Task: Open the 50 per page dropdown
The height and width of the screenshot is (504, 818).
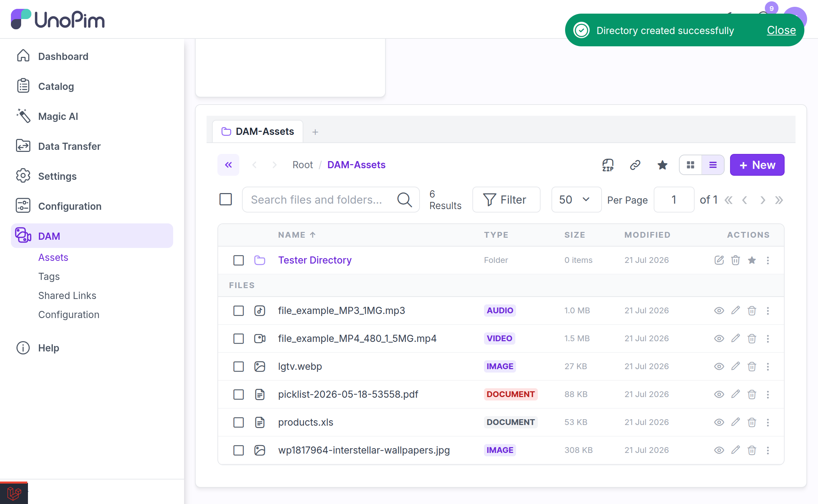Action: click(x=576, y=200)
